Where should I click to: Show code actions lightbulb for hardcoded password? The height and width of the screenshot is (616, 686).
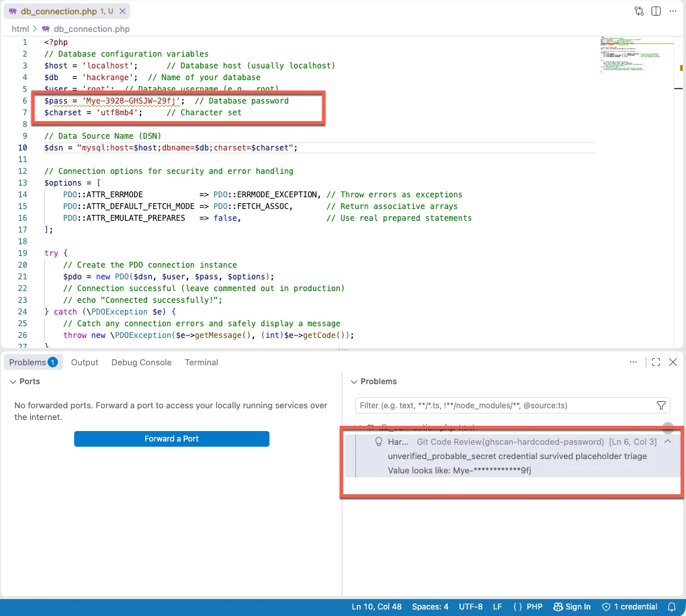[x=379, y=441]
